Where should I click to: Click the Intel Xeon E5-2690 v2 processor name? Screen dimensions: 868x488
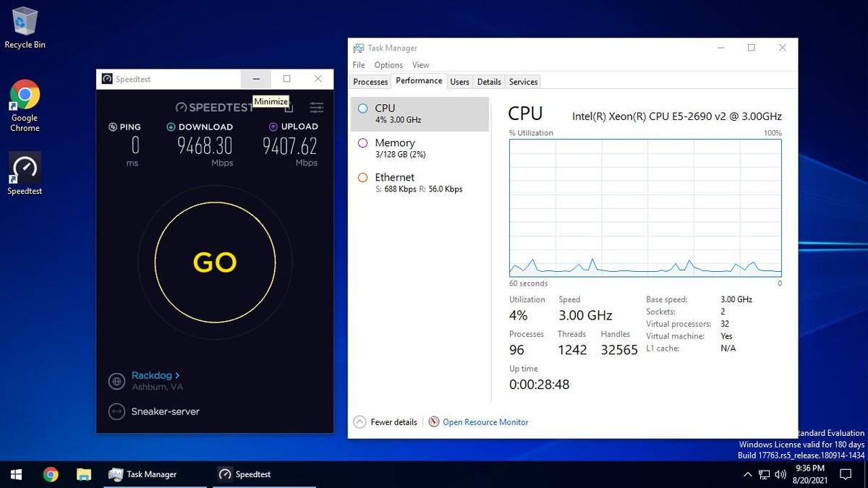[677, 116]
